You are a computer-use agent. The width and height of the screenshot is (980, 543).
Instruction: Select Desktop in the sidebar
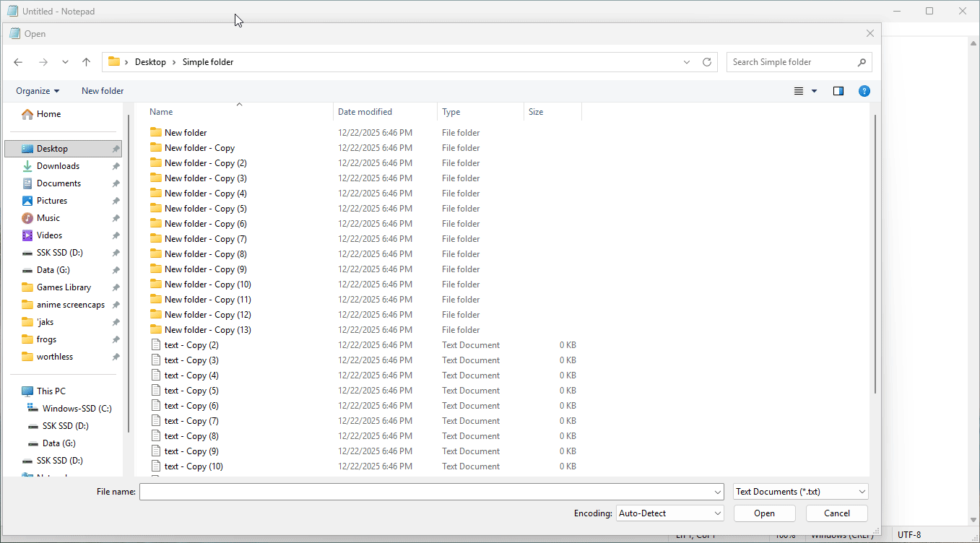[x=63, y=149]
